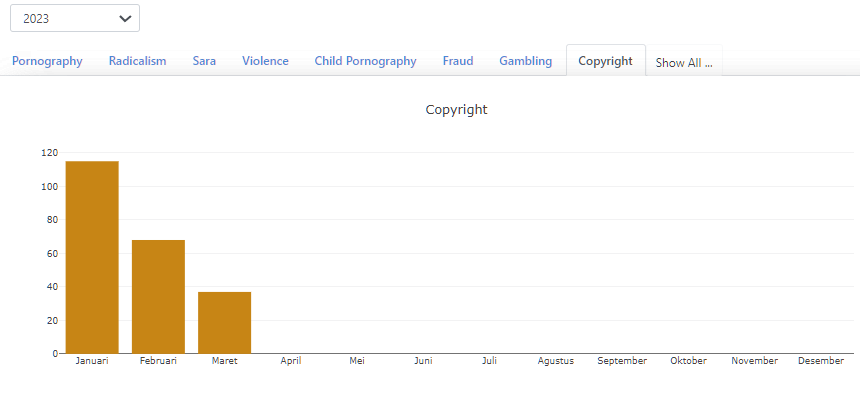860x401 pixels.
Task: Expand the Show All ... tab
Action: [x=684, y=62]
